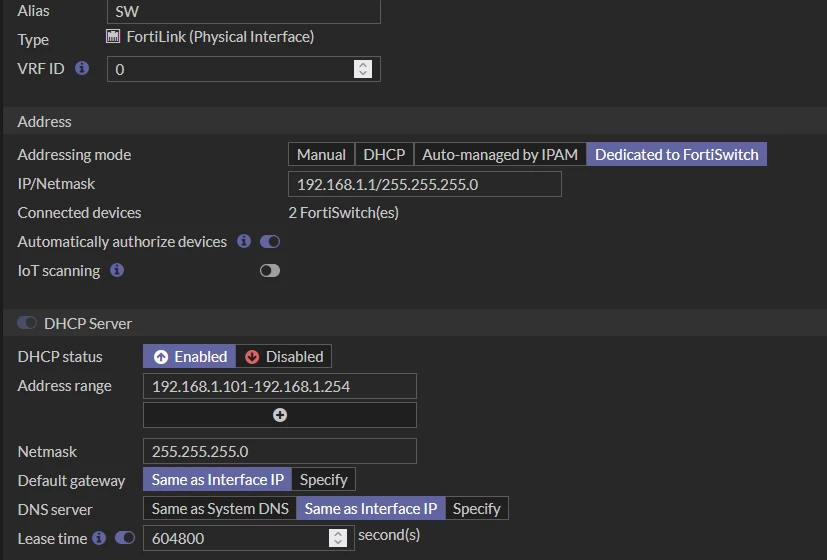Click the Lease time info icon
The height and width of the screenshot is (560, 827).
(x=99, y=538)
